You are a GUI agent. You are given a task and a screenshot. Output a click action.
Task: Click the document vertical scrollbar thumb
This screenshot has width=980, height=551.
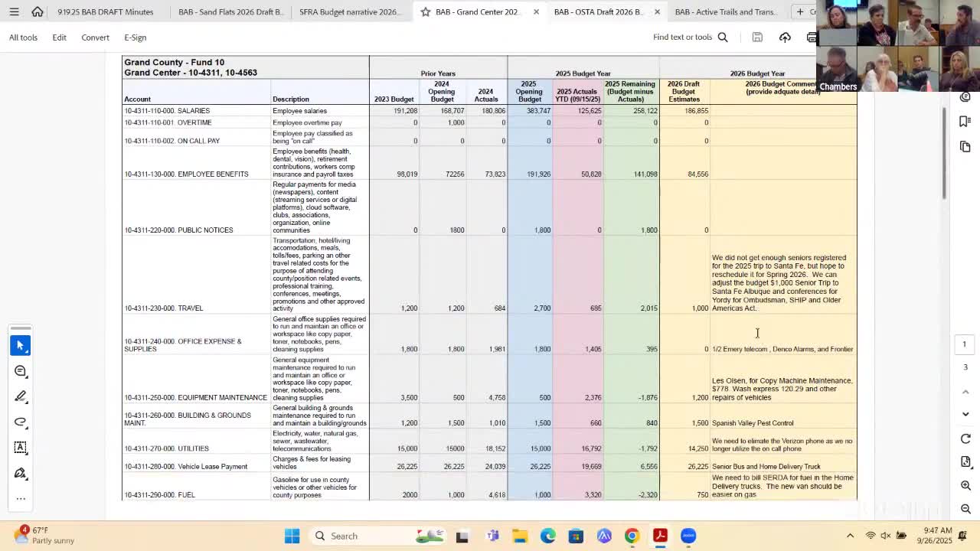click(x=944, y=154)
